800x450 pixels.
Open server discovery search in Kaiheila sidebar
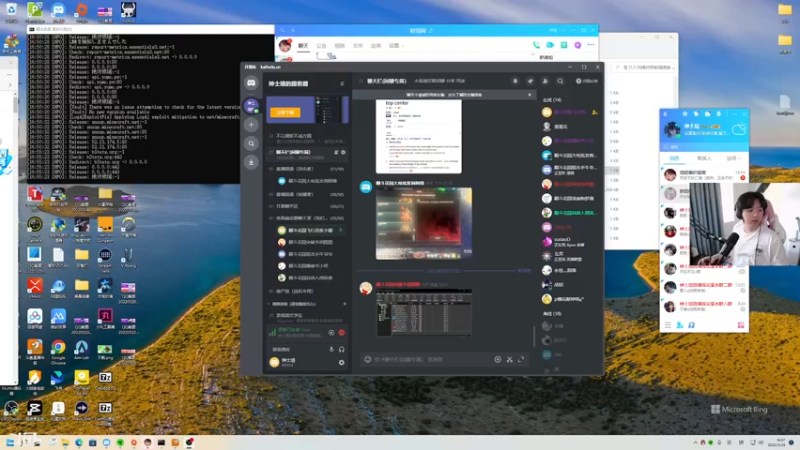coord(251,143)
